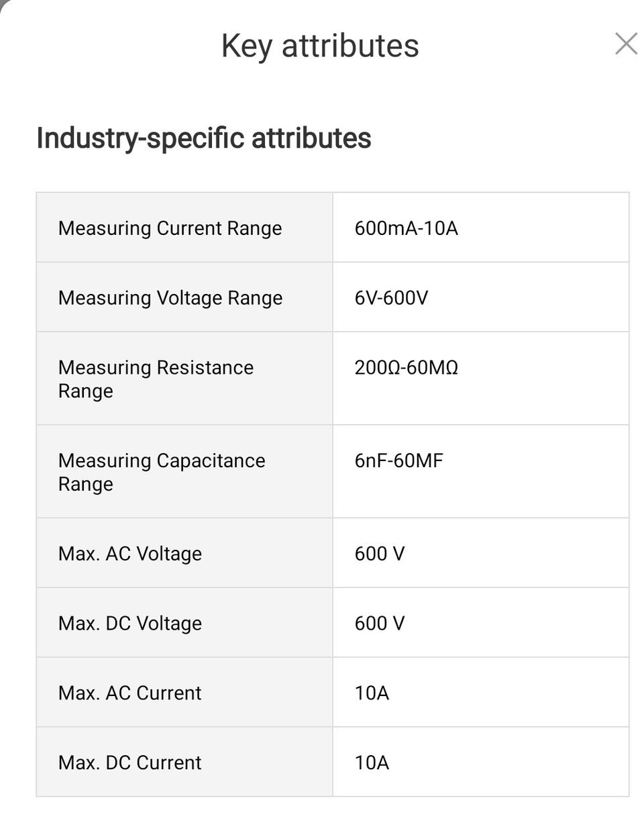Click the Industry-specific attributes heading
Viewport: 644px width, 831px height.
(203, 138)
